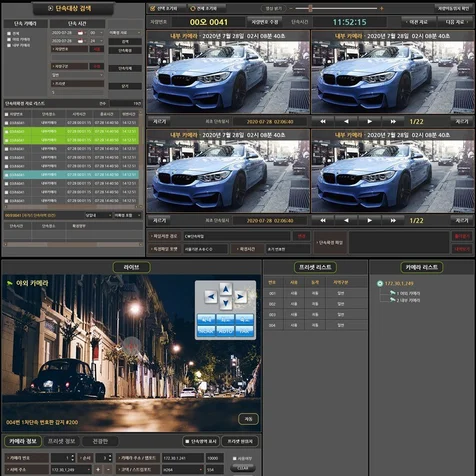Pan live camera left with PTZ arrow
This screenshot has height=476, width=476.
[211, 296]
